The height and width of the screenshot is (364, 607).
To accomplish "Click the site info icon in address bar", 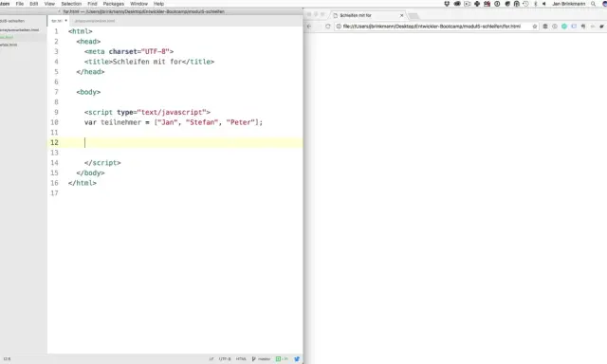I will (339, 27).
